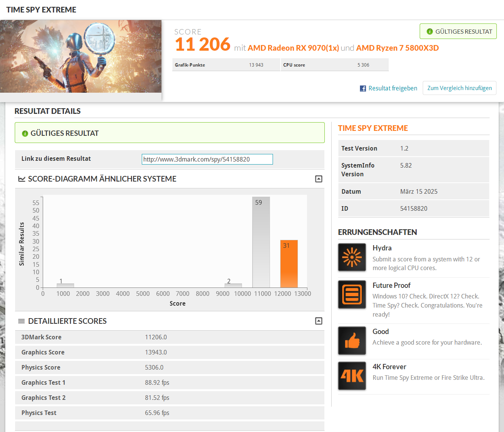
Task: Click the Resultat Details heading
Action: pyautogui.click(x=48, y=111)
